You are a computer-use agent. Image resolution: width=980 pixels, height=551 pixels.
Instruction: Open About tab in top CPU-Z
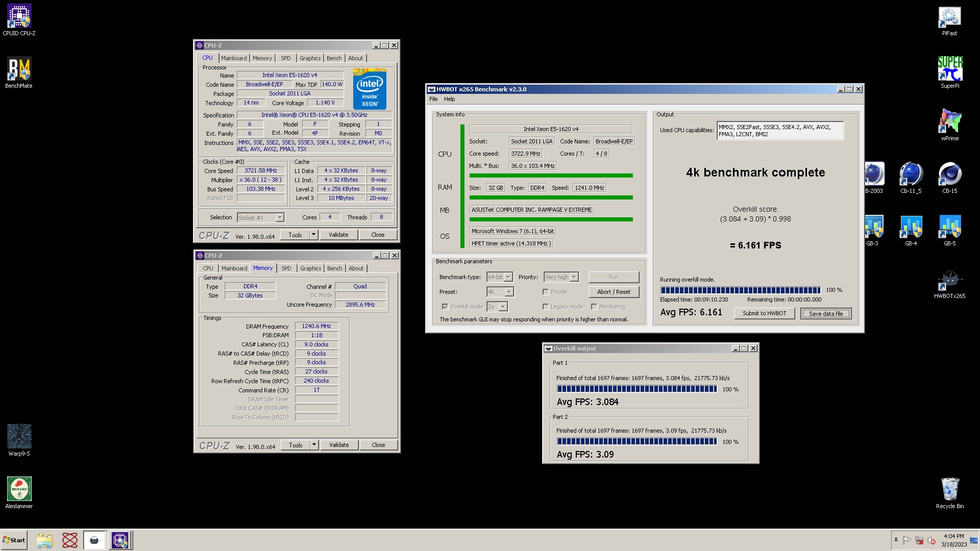(356, 58)
